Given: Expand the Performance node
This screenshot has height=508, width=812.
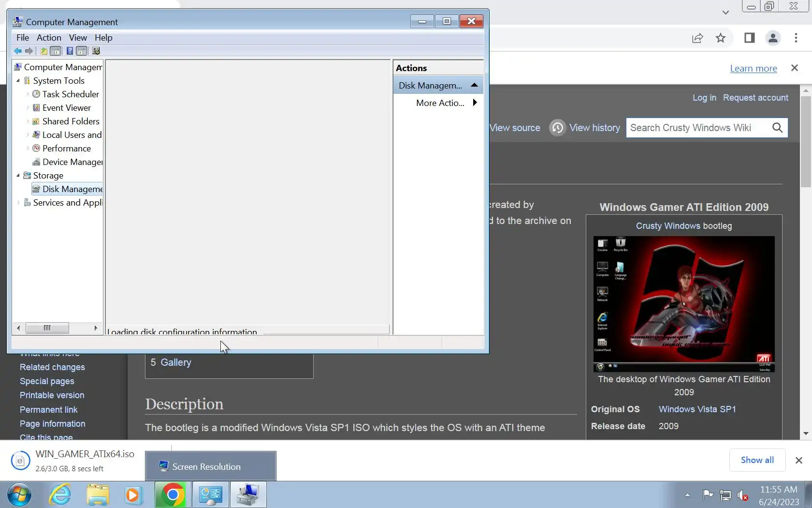Looking at the screenshot, I should pyautogui.click(x=28, y=149).
